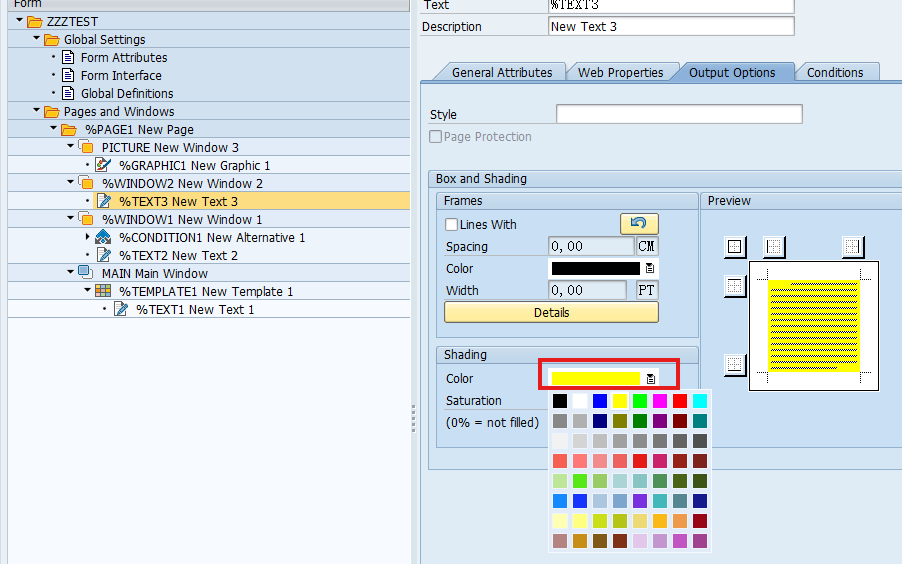
Task: Enable the Lines With checkbox
Action: coord(452,224)
